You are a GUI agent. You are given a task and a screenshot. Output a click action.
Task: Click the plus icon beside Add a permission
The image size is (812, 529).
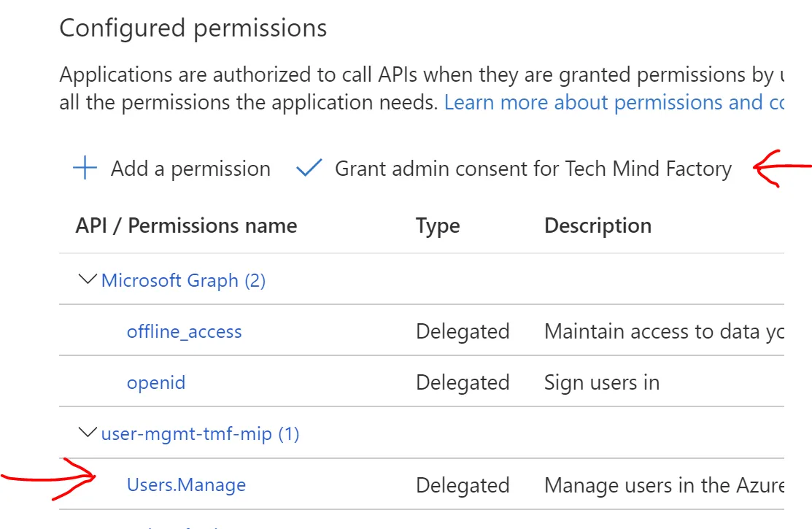pos(85,169)
